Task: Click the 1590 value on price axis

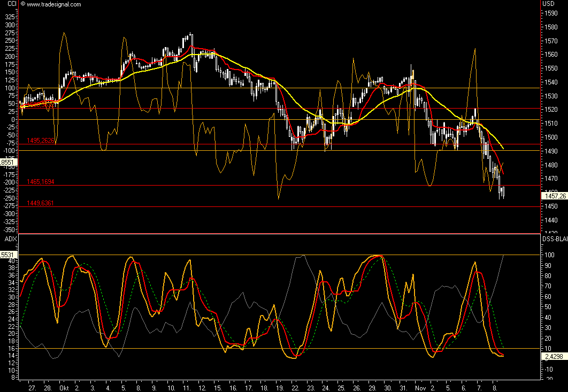Action: [550, 13]
